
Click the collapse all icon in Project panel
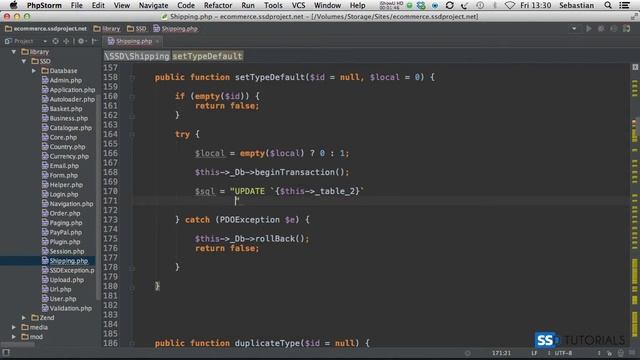point(66,41)
